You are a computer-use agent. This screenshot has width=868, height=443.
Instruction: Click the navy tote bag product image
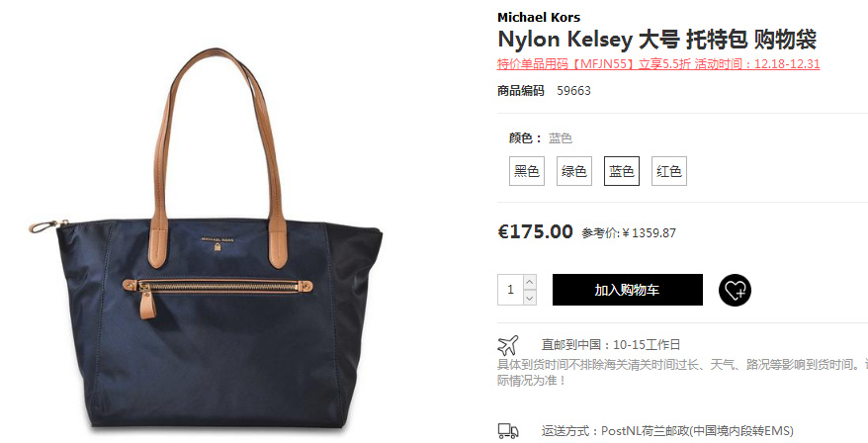tap(206, 238)
